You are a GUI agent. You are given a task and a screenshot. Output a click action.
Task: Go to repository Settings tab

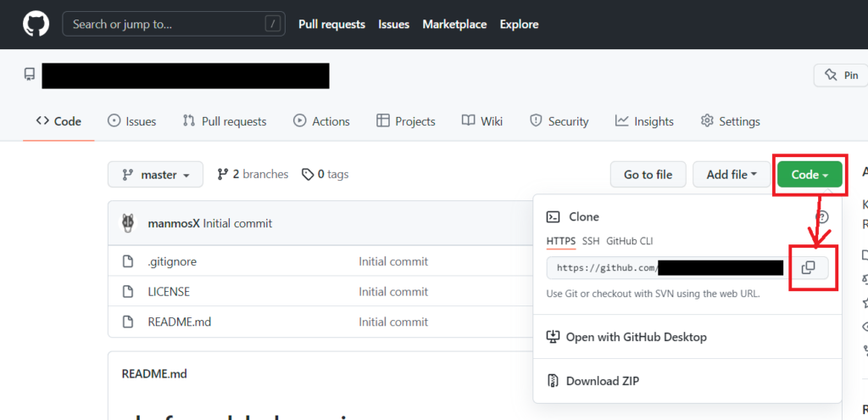[x=730, y=121]
